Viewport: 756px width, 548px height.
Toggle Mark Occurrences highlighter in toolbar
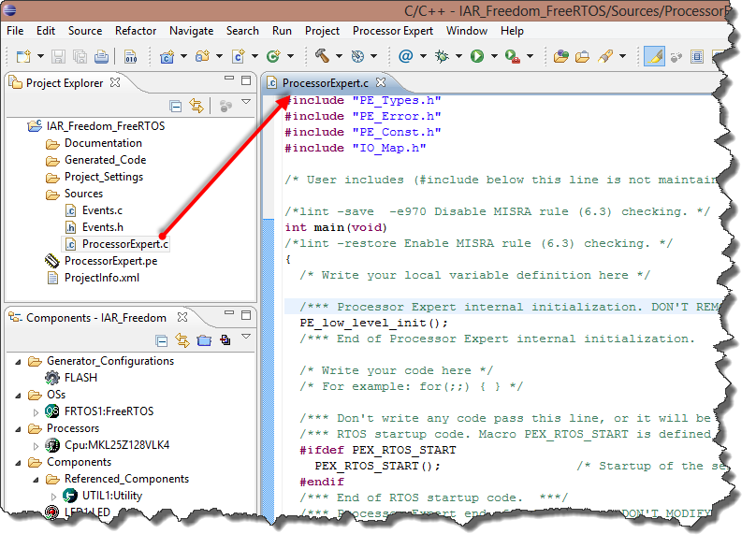[x=654, y=56]
